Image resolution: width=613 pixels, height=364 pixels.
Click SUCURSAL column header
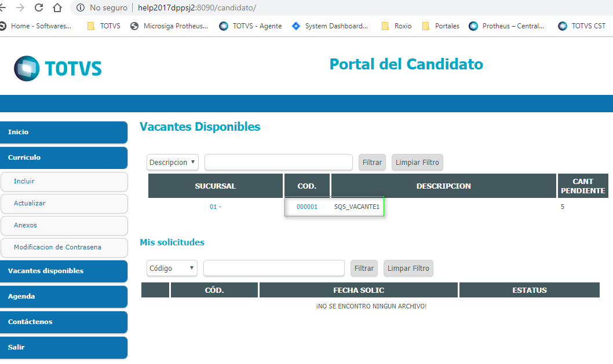click(x=216, y=186)
